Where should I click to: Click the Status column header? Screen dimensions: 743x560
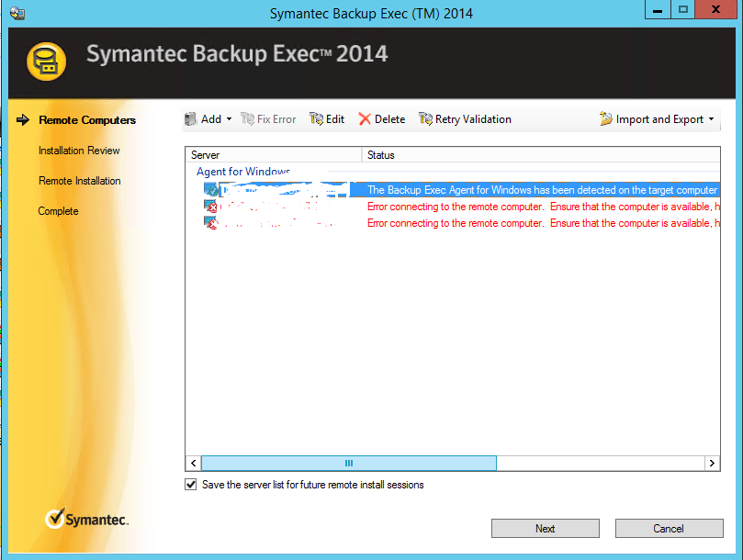click(541, 155)
